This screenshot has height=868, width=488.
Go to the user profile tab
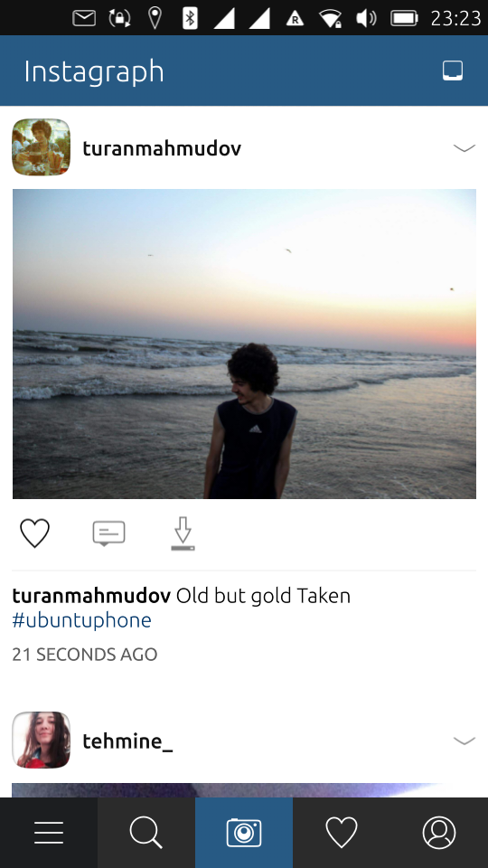point(439,833)
